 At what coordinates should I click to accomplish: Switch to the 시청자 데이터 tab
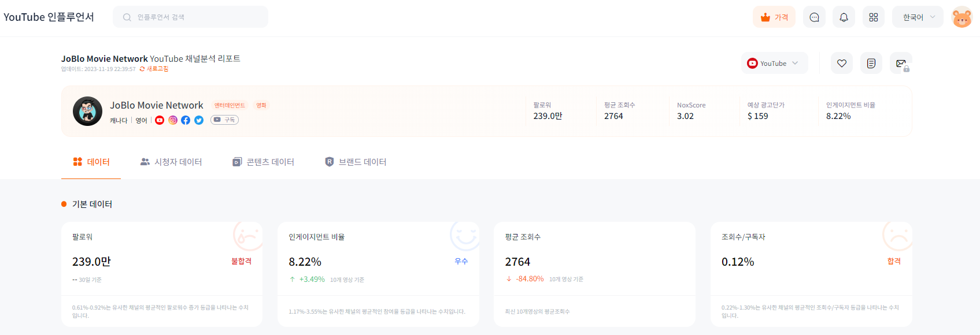tap(171, 162)
